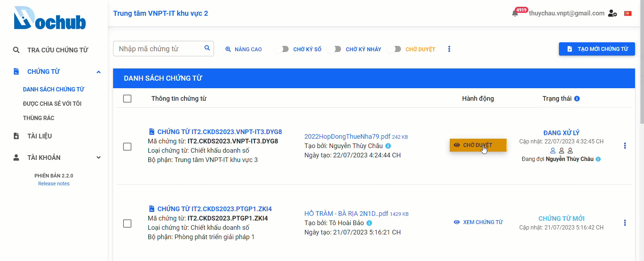Click the Thông tin chứng từ column header
The image size is (644, 261).
coord(179,99)
